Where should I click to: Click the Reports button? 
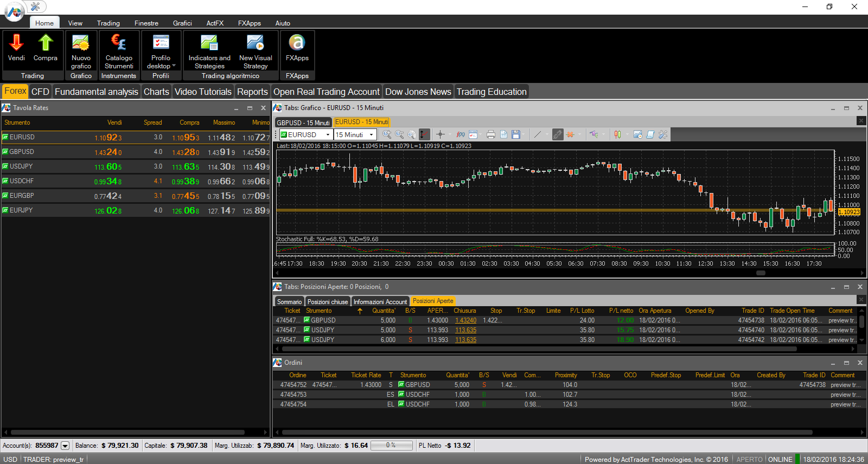click(252, 92)
